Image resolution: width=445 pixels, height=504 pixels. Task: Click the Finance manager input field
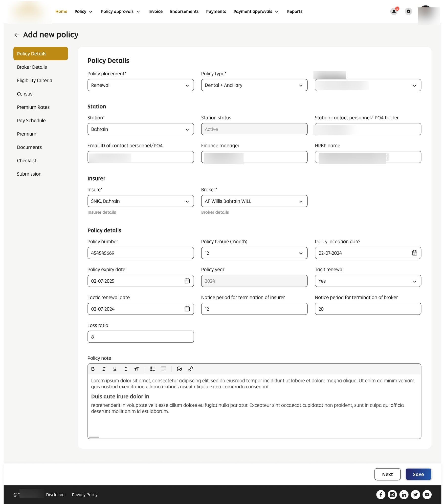(254, 157)
